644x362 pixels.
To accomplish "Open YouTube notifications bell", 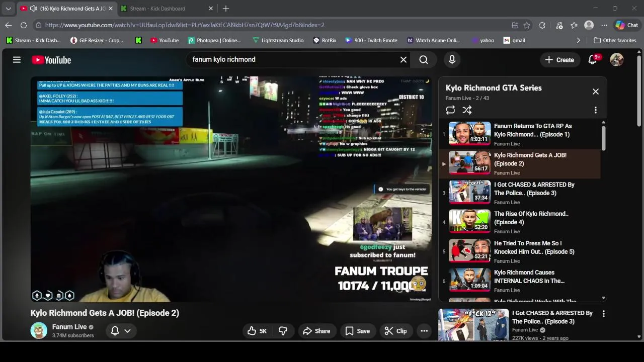I will click(x=593, y=59).
